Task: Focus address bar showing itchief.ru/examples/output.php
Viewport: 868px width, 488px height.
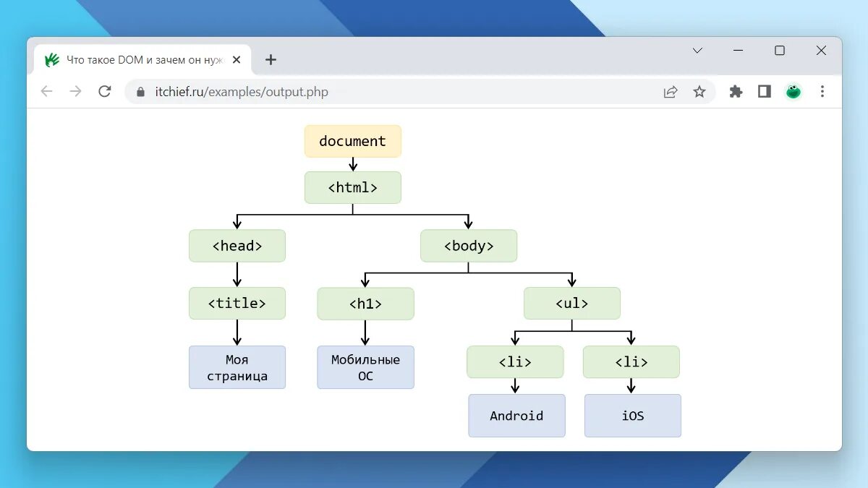Action: 420,92
